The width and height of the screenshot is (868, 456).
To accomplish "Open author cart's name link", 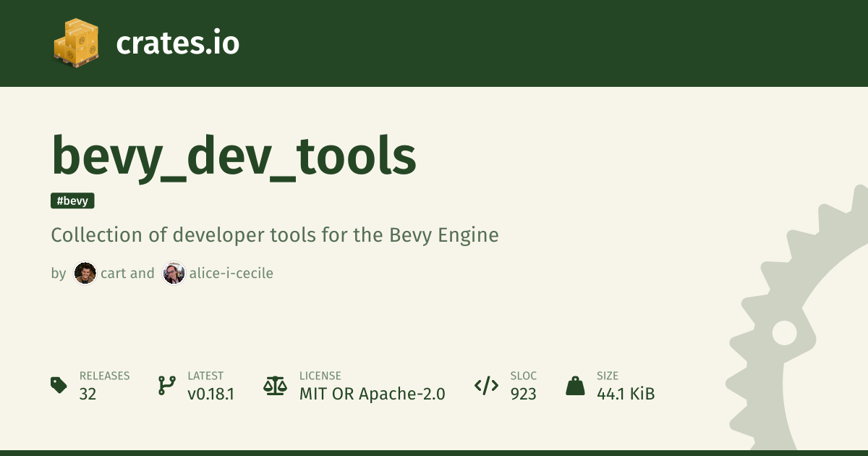I will [114, 273].
